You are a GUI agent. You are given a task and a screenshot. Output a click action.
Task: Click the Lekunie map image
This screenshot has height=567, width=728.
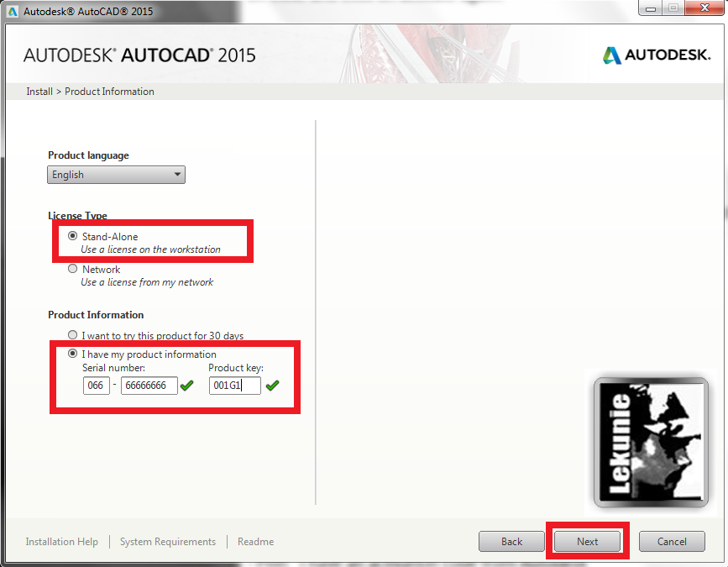[645, 443]
